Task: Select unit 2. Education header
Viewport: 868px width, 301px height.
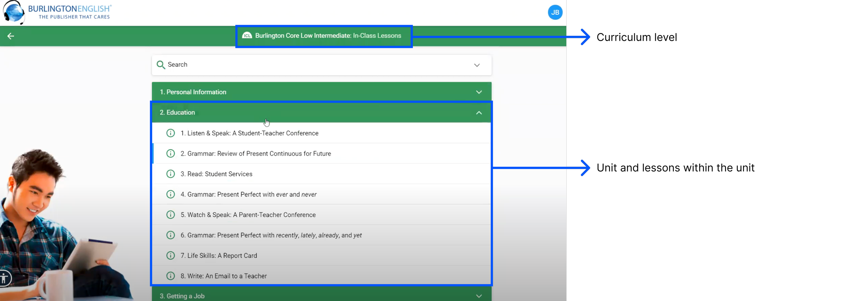Action: tap(322, 112)
